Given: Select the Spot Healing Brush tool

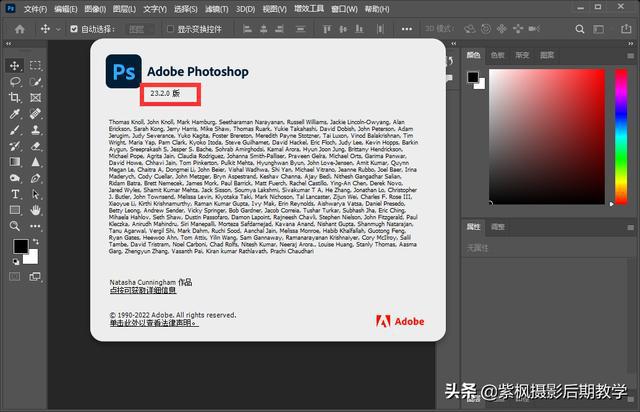Looking at the screenshot, I should (35, 114).
